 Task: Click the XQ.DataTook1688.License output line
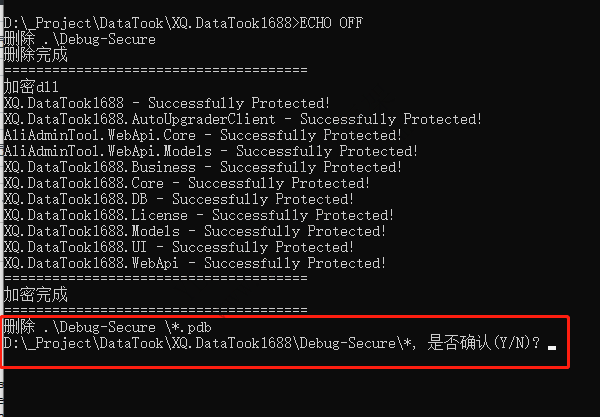coord(199,215)
